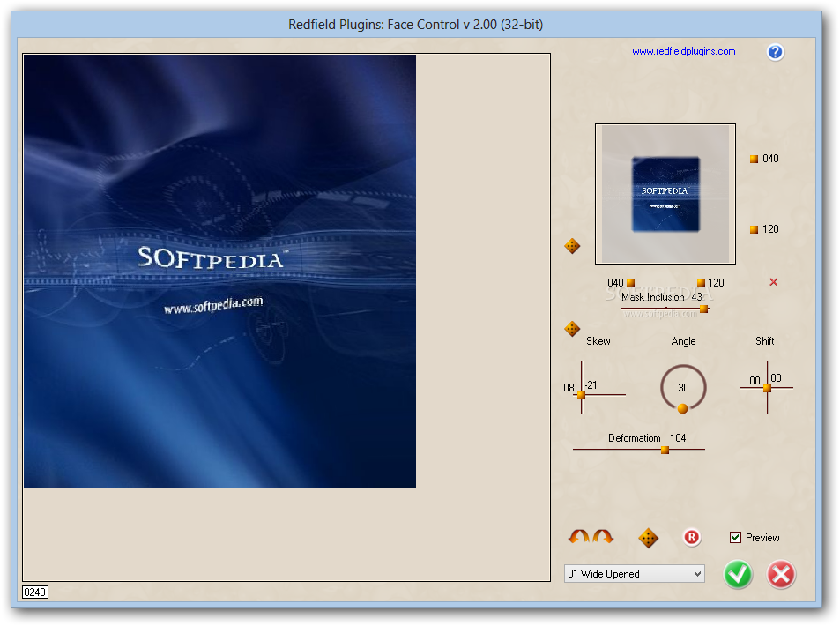Screen dimensions: 840x626
Task: Click the Shift label
Action: [765, 341]
